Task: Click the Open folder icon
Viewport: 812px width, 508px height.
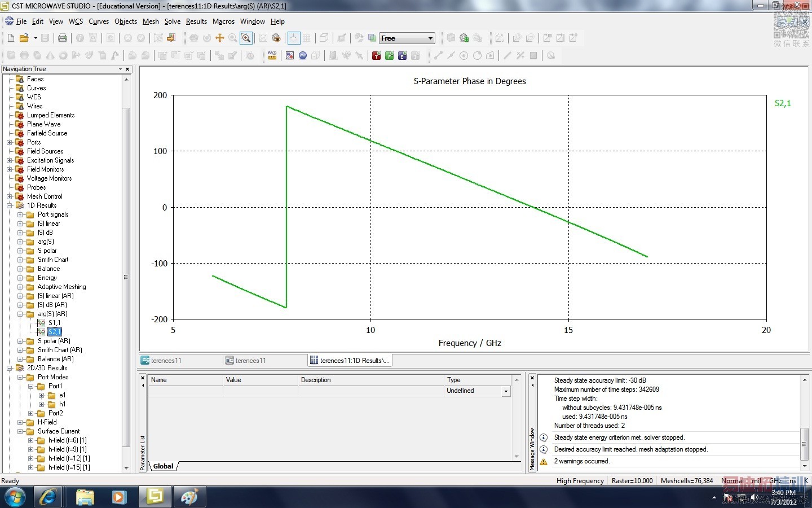Action: [24, 38]
